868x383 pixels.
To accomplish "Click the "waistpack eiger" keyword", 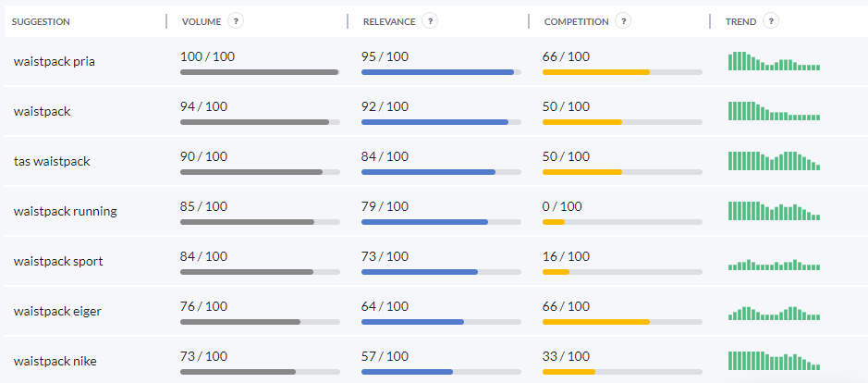I will 57,311.
